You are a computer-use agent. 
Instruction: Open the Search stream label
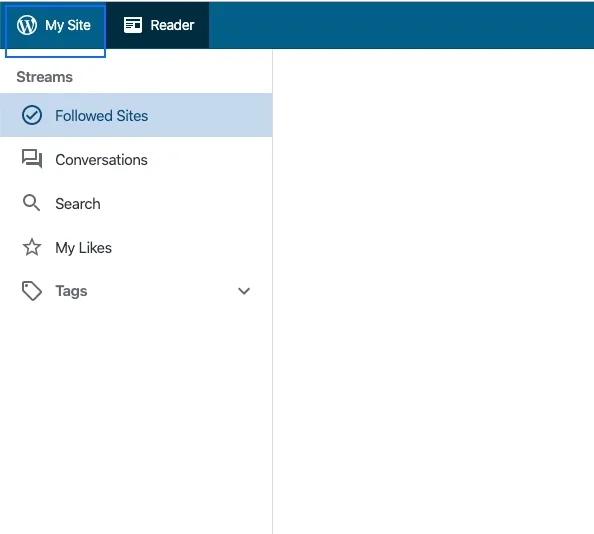click(x=78, y=204)
